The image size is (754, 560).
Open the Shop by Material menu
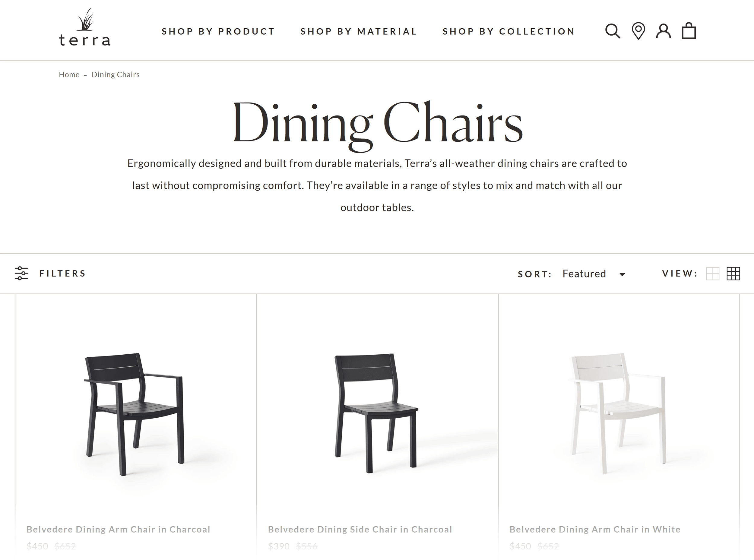(x=358, y=31)
